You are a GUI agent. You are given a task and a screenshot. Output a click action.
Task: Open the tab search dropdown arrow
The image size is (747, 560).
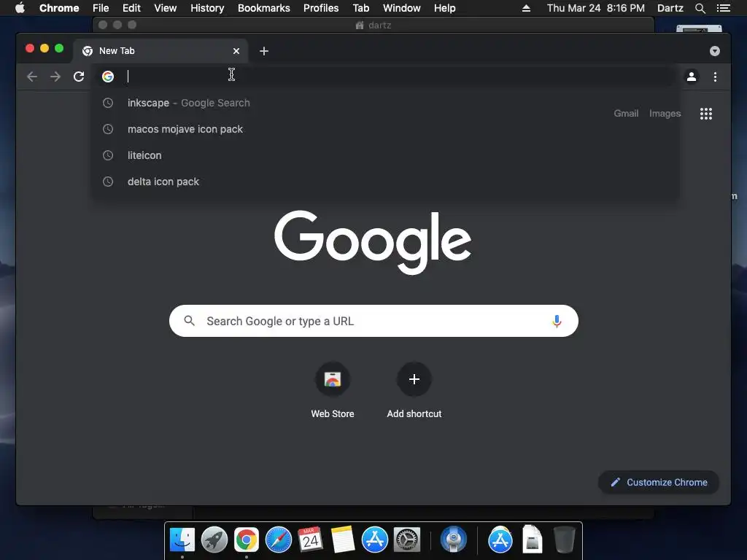715,51
